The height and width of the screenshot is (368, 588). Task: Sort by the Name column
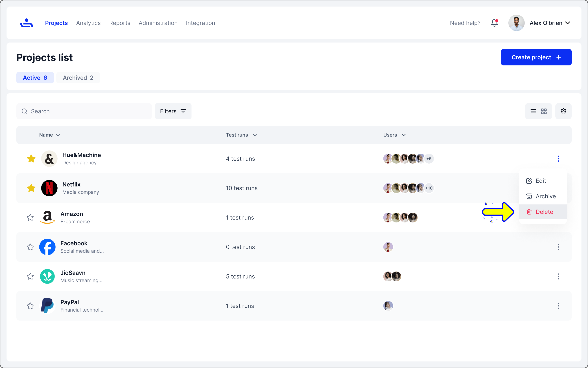pos(50,135)
